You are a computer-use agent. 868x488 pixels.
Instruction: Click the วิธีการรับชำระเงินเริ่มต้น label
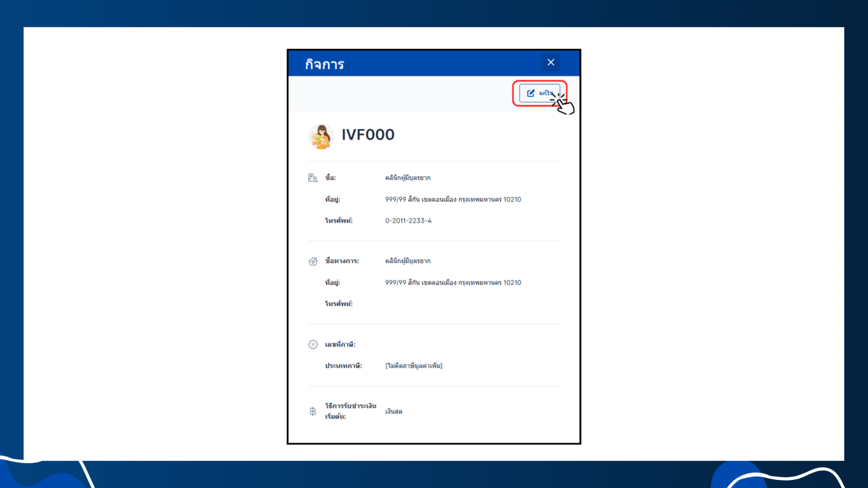click(x=350, y=411)
